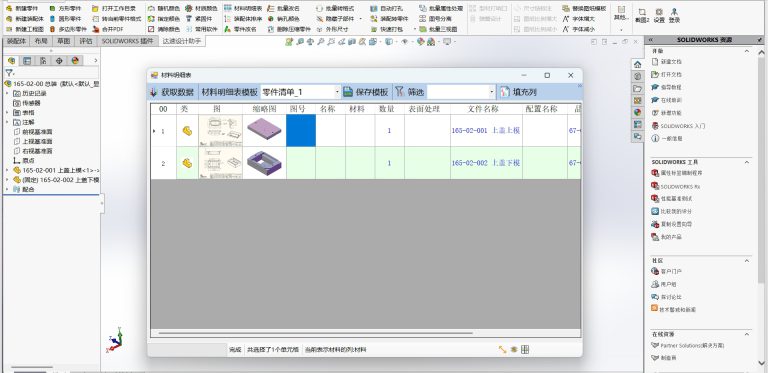
Task: Select the 上视基准面 plane in feature tree
Action: (37, 141)
